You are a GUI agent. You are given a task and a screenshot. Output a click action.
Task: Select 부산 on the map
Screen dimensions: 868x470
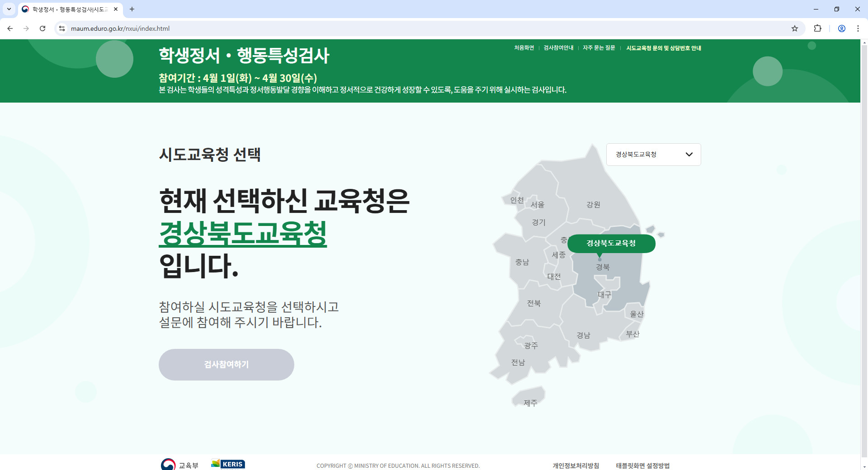tap(632, 334)
